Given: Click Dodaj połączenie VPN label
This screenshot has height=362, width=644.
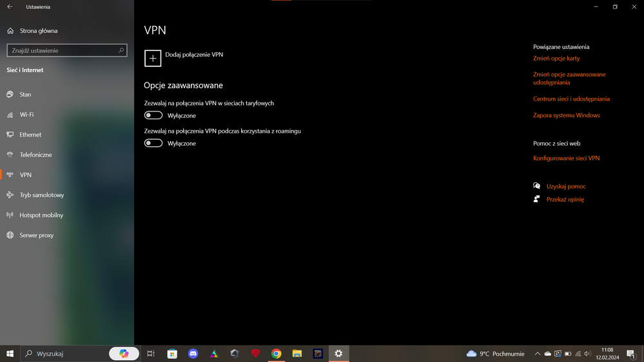Looking at the screenshot, I should (x=194, y=55).
